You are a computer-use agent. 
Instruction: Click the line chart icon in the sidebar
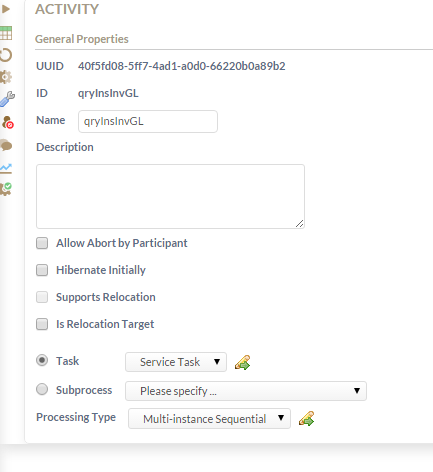click(x=6, y=168)
